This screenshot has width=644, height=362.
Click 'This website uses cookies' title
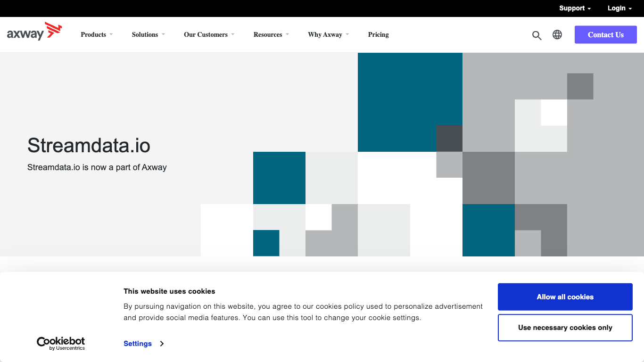coord(169,291)
